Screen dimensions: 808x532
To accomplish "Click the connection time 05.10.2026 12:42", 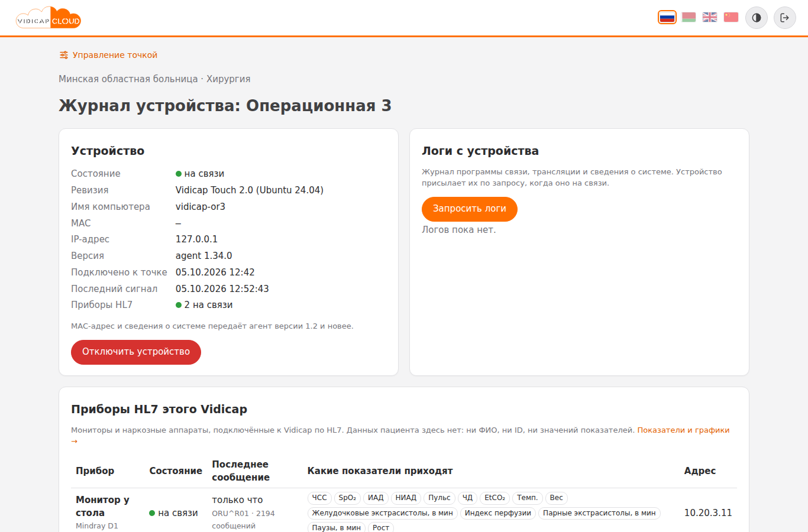I will [215, 273].
